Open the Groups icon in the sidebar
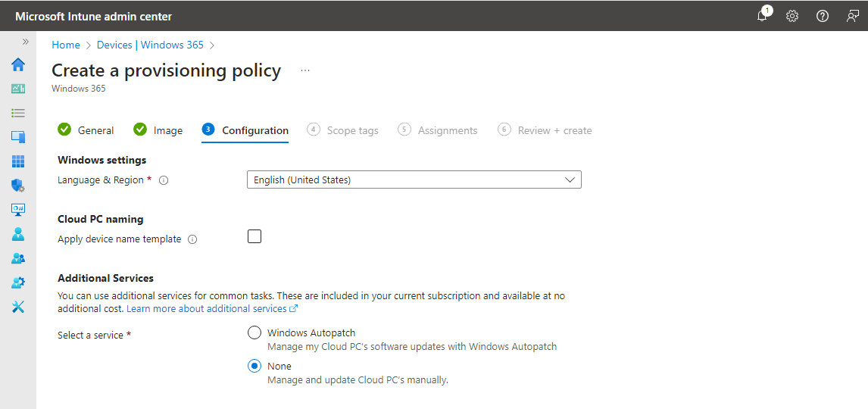The width and height of the screenshot is (868, 409). 18,258
